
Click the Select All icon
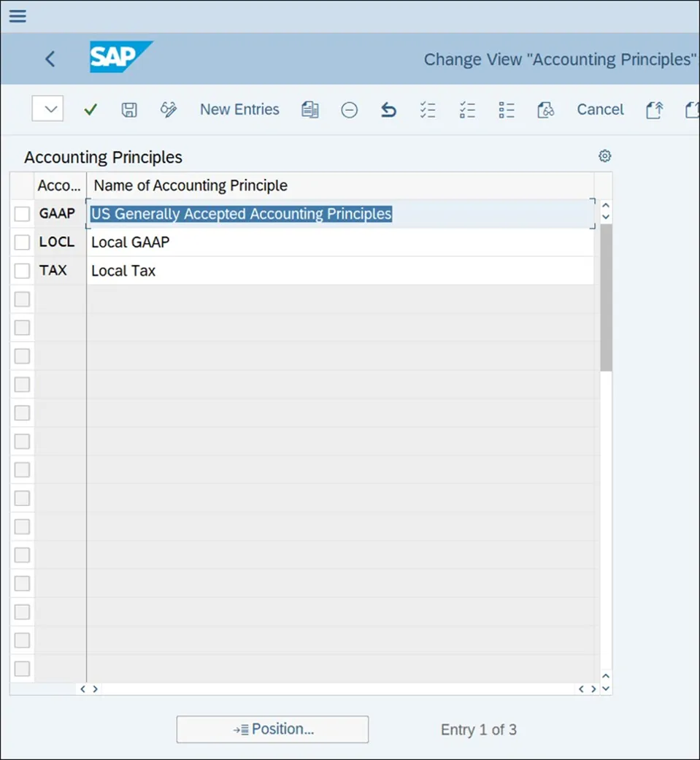(428, 110)
